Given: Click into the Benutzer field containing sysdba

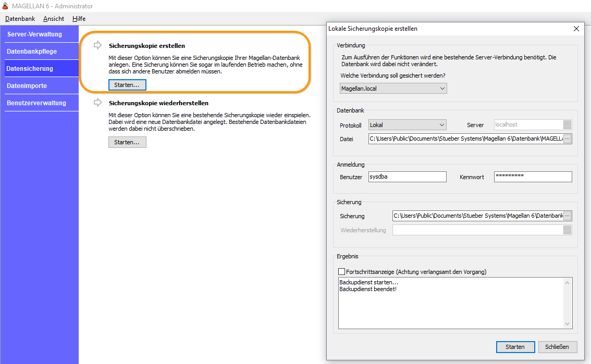Looking at the screenshot, I should click(x=407, y=177).
